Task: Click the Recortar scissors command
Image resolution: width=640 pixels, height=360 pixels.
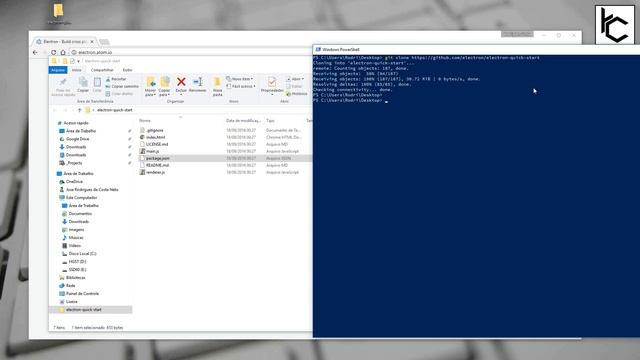Action: point(116,79)
